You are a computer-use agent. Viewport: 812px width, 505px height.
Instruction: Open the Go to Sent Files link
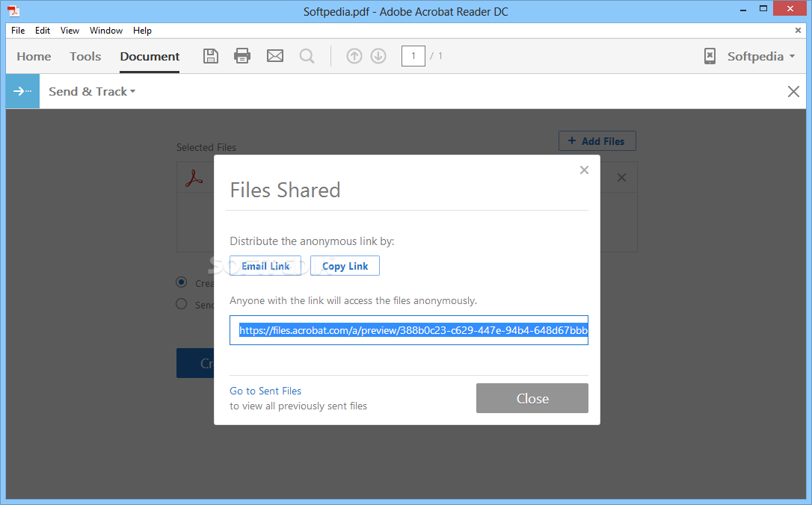[x=265, y=391]
